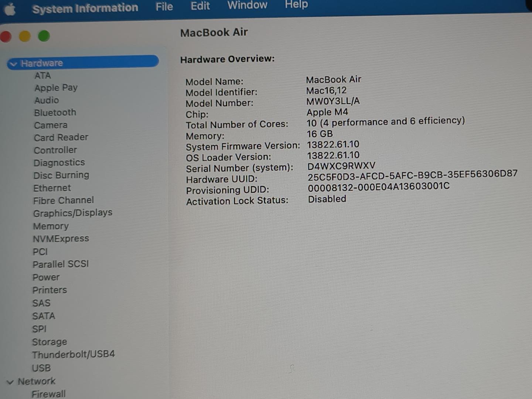Select Audio in the sidebar
Screen dimensions: 532x399
pyautogui.click(x=47, y=100)
